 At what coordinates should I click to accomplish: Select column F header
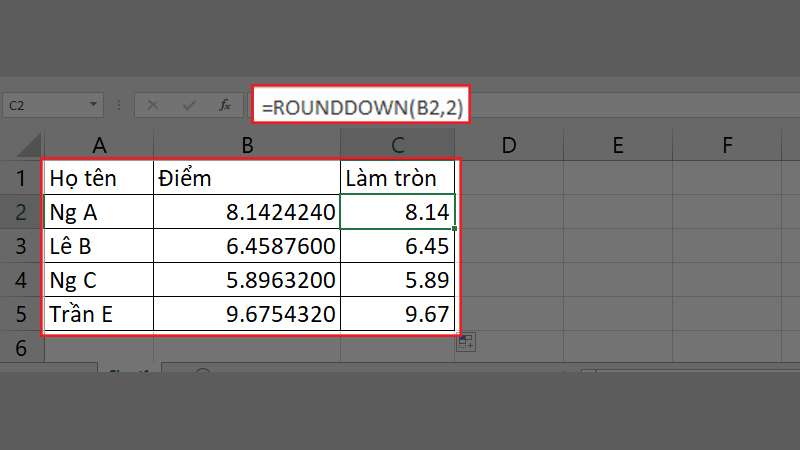coord(727,145)
